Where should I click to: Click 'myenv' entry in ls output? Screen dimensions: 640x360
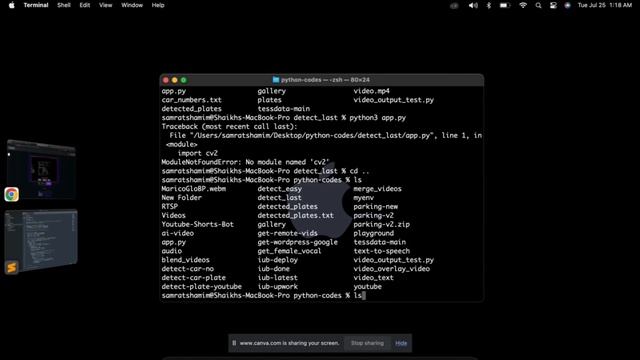[x=364, y=198]
